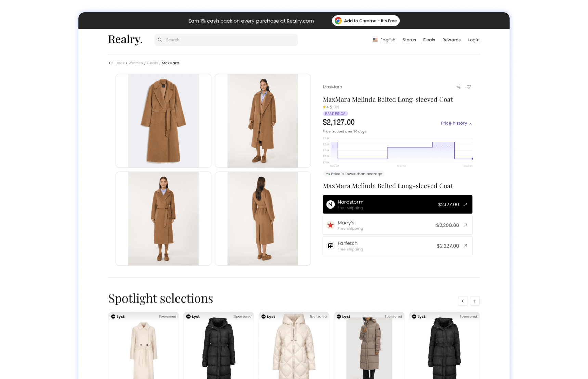Collapse the Price history section

pyautogui.click(x=456, y=123)
